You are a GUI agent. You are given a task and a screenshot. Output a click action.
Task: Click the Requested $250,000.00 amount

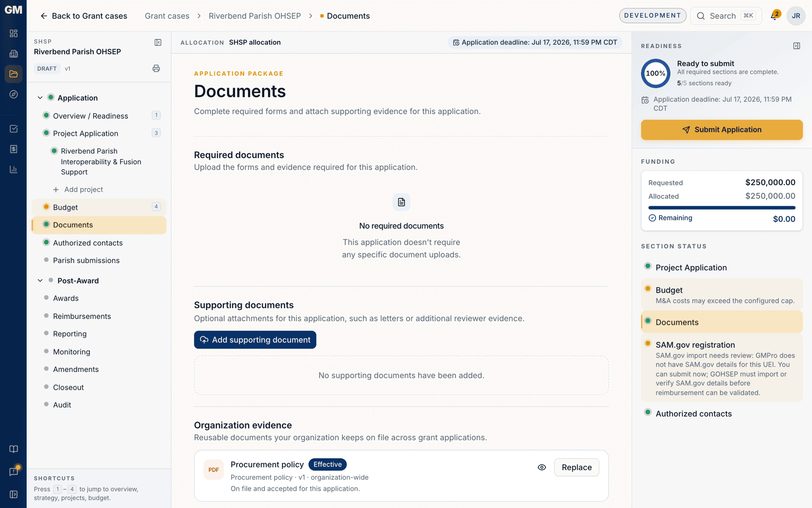[x=770, y=182]
